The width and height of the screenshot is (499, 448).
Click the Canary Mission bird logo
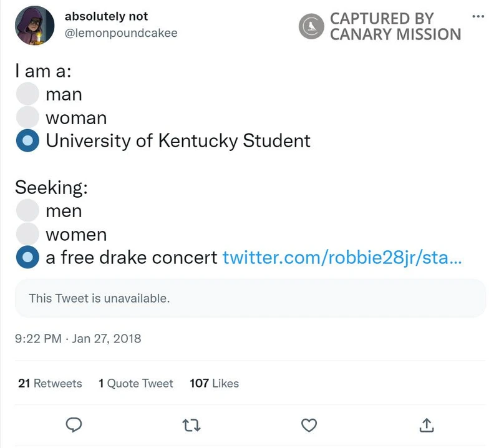[x=311, y=27]
